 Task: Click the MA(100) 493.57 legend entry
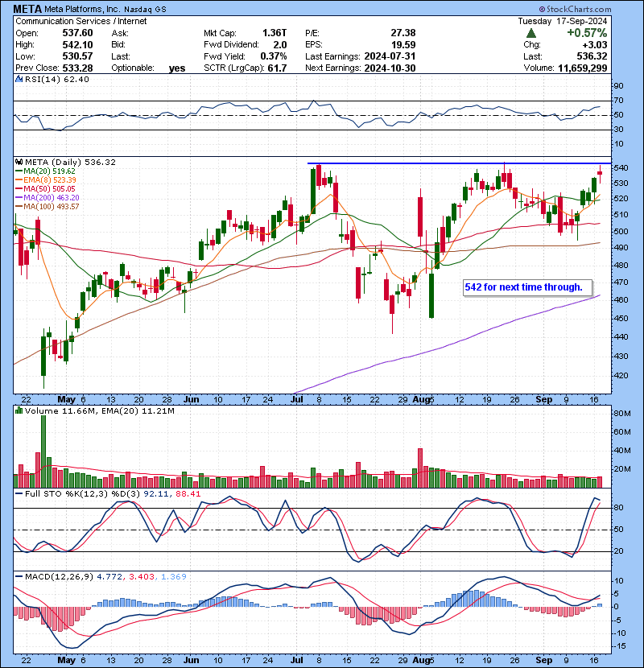point(47,207)
